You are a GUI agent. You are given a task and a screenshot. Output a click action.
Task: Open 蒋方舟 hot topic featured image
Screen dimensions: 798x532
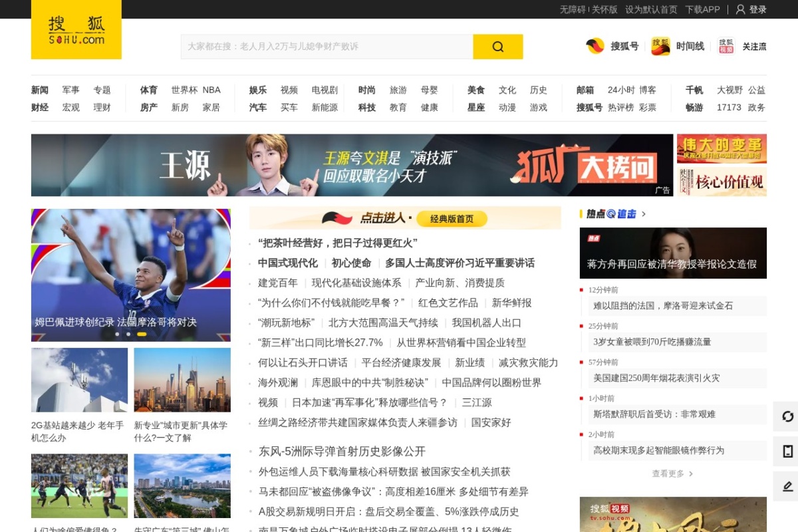[673, 253]
